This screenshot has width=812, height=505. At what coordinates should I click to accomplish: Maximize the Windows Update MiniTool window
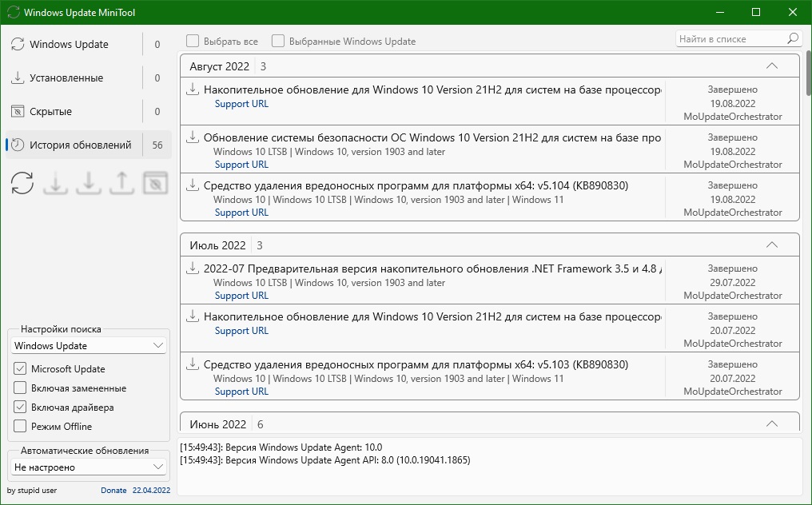click(756, 12)
